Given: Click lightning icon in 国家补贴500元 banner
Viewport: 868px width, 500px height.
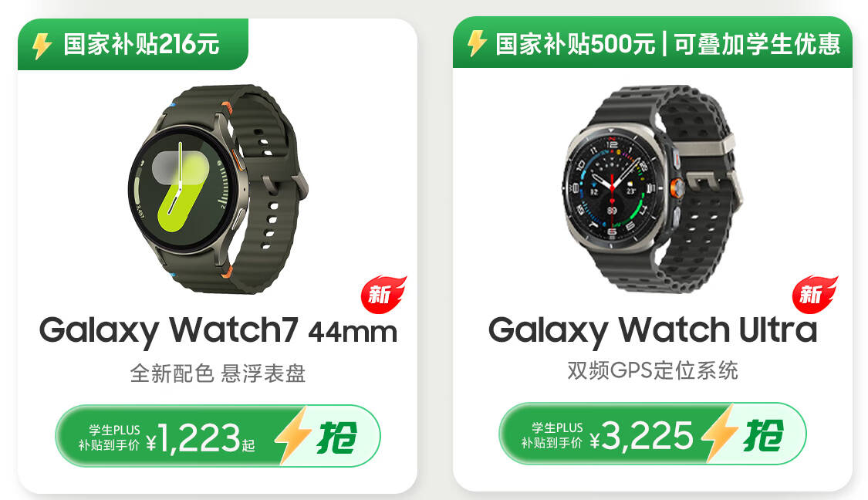Looking at the screenshot, I should [476, 43].
